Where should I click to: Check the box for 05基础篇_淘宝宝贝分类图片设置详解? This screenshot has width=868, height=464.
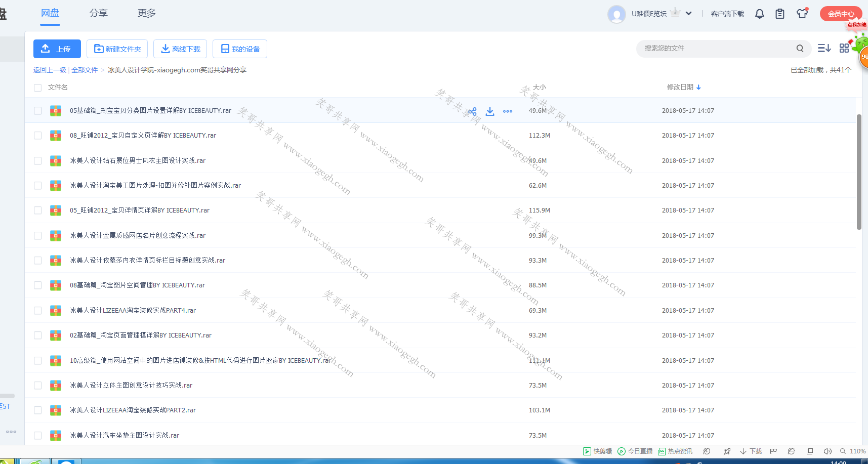pos(37,111)
